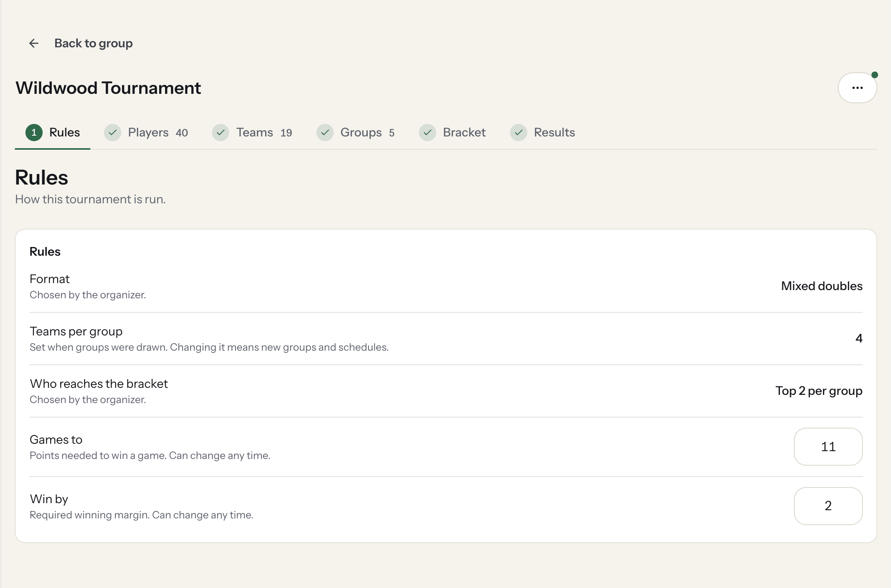891x588 pixels.
Task: Click the back arrow icon
Action: [34, 43]
